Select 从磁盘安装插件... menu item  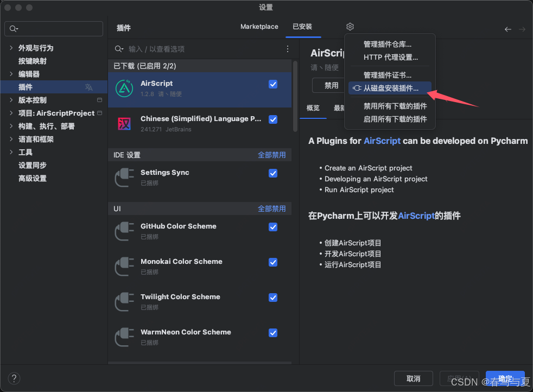tap(390, 88)
